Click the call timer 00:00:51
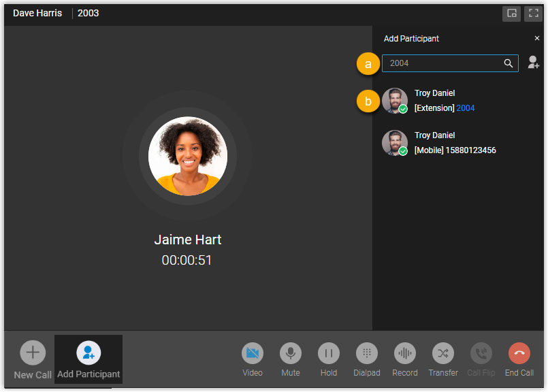This screenshot has height=392, width=548. [187, 260]
